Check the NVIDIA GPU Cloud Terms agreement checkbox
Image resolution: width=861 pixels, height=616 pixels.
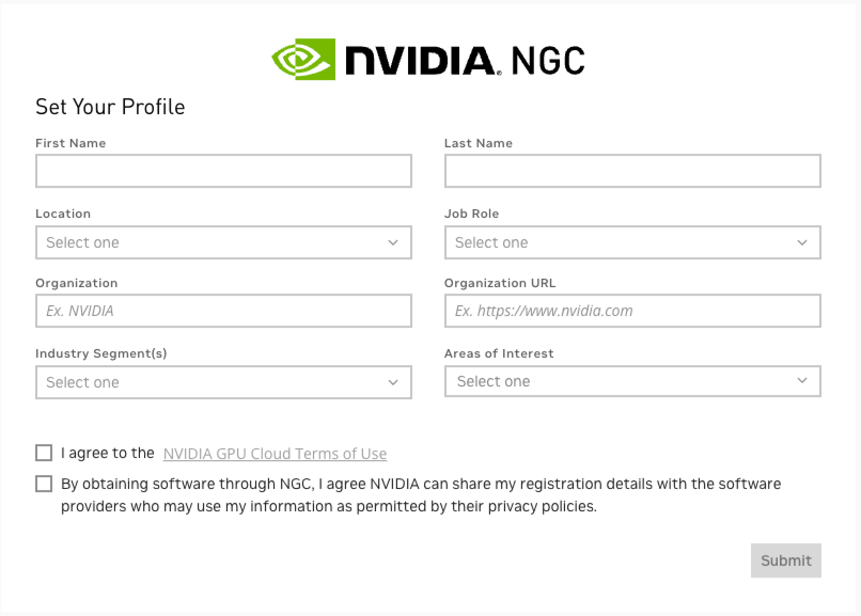tap(43, 452)
